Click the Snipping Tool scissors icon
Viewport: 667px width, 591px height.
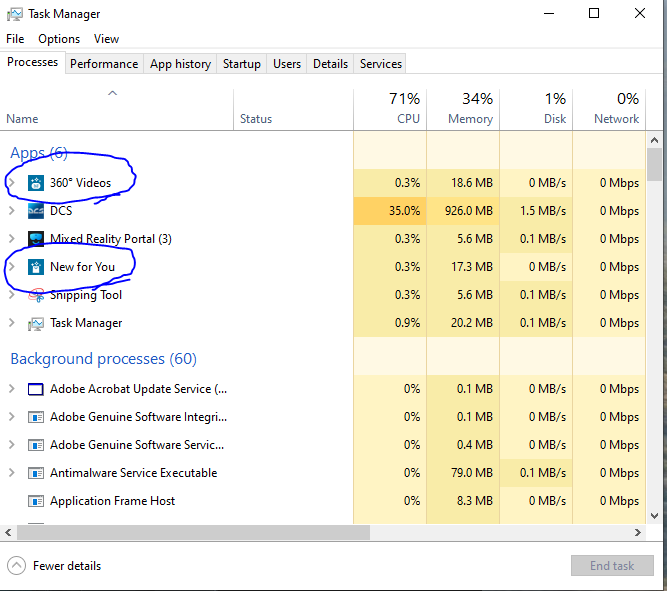pos(36,295)
